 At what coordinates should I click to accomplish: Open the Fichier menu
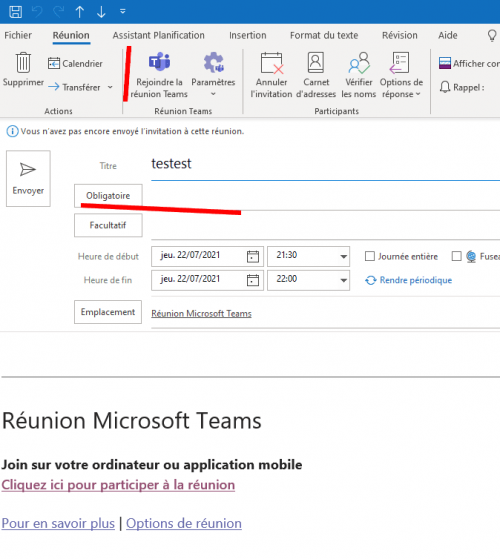click(18, 35)
